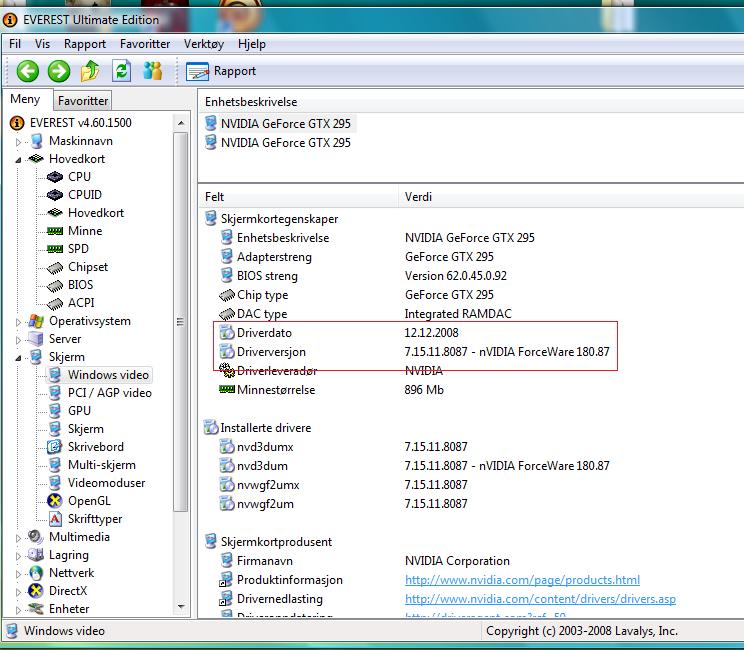Open the Verktøy menu
The image size is (744, 650).
204,44
